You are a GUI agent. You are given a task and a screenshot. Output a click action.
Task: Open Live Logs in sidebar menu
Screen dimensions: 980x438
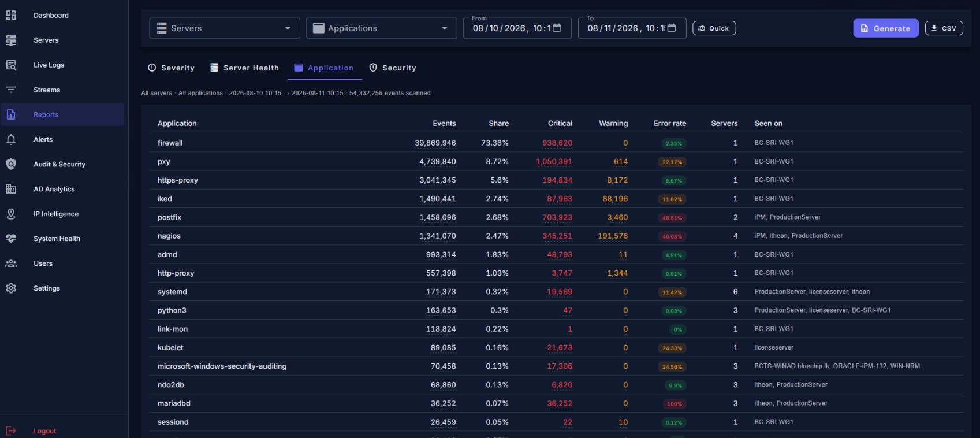62,65
